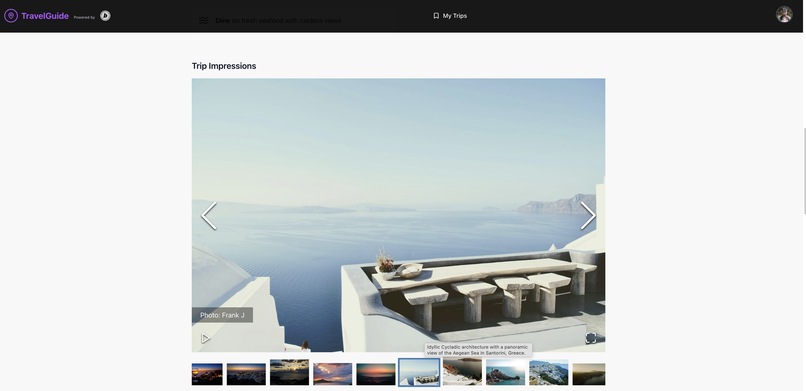Click the TravelGuide location pin logo

11,16
